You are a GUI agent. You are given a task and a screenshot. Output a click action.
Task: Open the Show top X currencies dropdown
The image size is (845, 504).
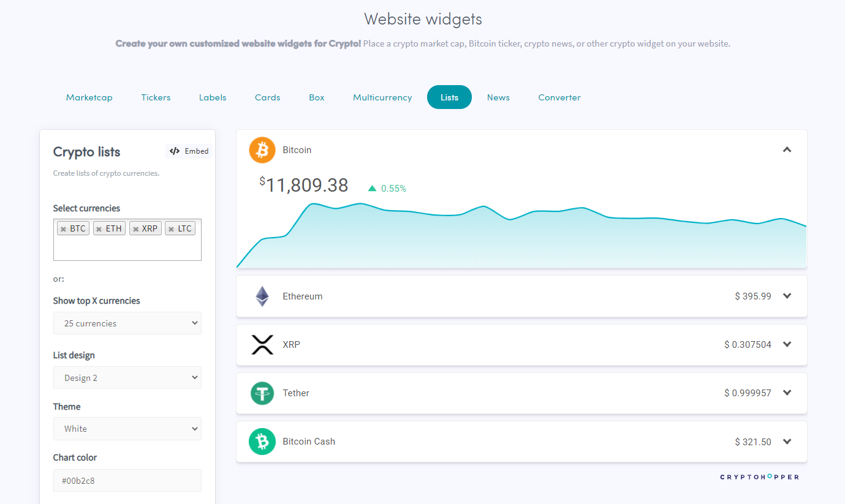(127, 323)
